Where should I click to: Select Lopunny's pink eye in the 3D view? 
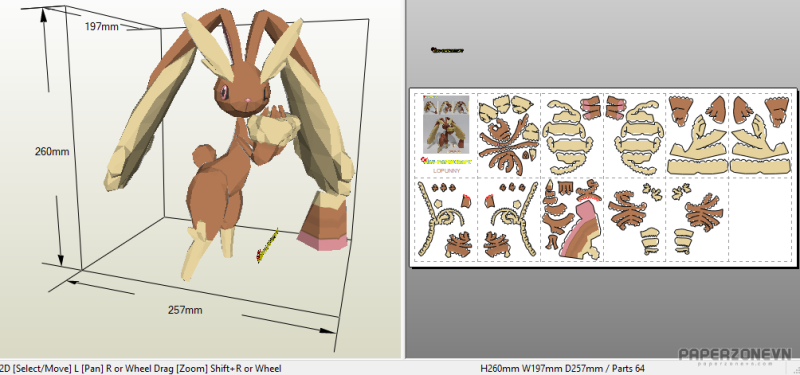pos(224,92)
